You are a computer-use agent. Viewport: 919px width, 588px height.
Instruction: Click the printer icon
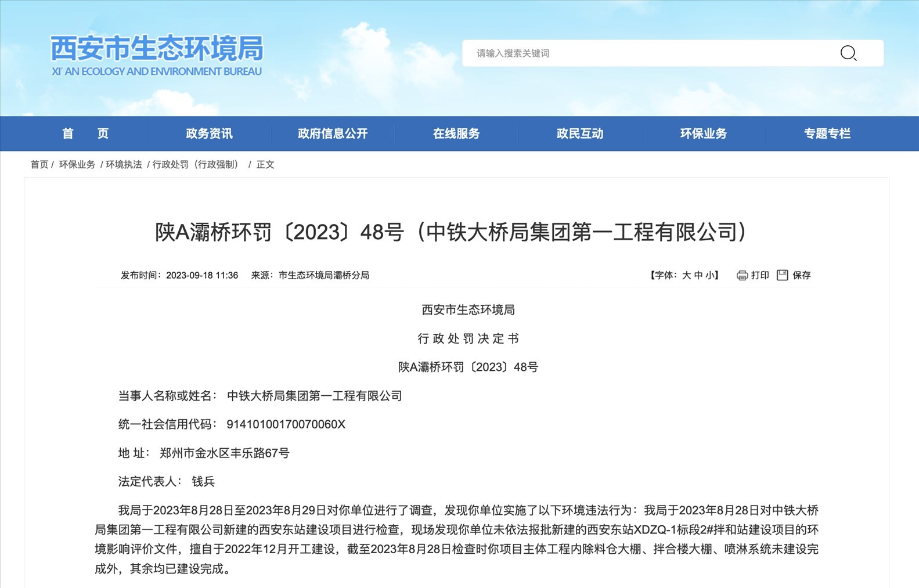(742, 276)
